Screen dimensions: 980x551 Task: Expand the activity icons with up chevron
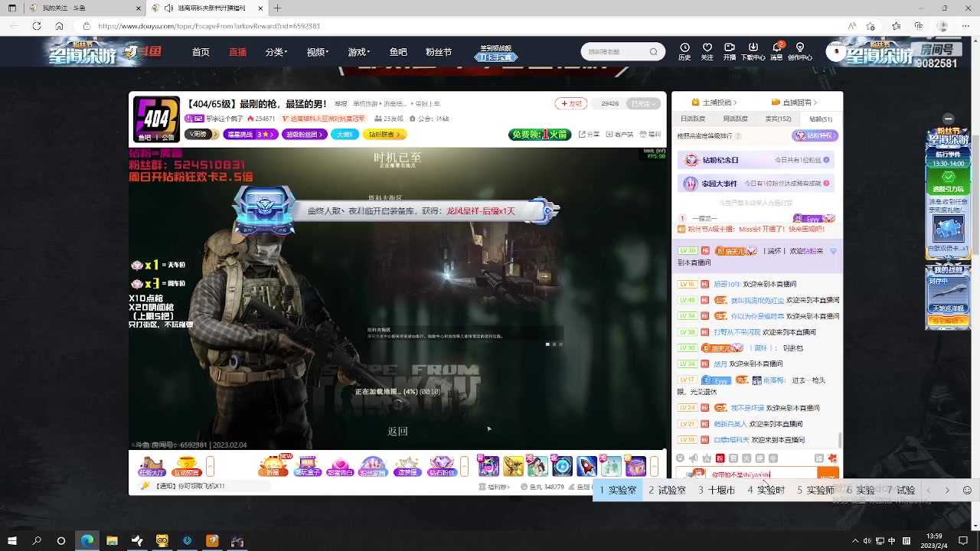point(464,466)
